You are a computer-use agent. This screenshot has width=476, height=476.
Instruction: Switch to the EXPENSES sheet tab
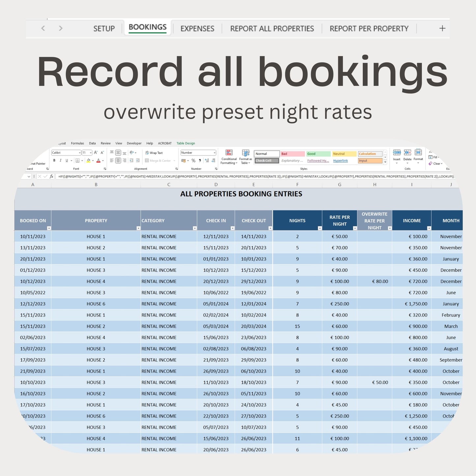pyautogui.click(x=197, y=29)
